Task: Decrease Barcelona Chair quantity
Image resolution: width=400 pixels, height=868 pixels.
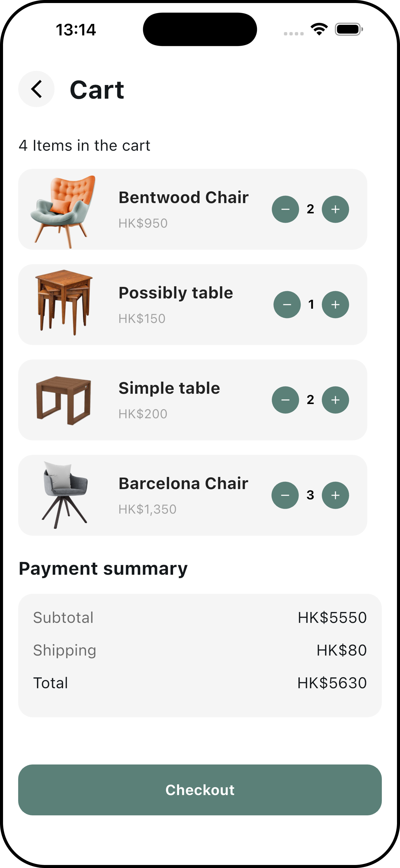Action: [x=285, y=495]
